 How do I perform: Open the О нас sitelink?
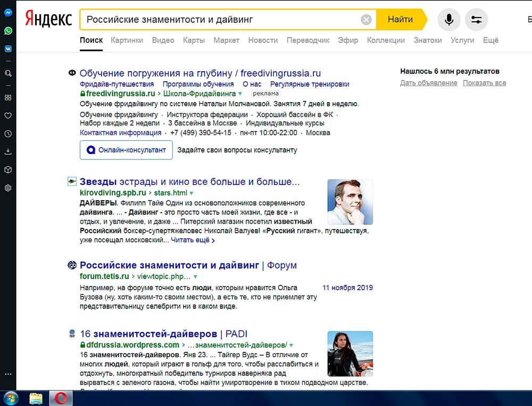252,84
